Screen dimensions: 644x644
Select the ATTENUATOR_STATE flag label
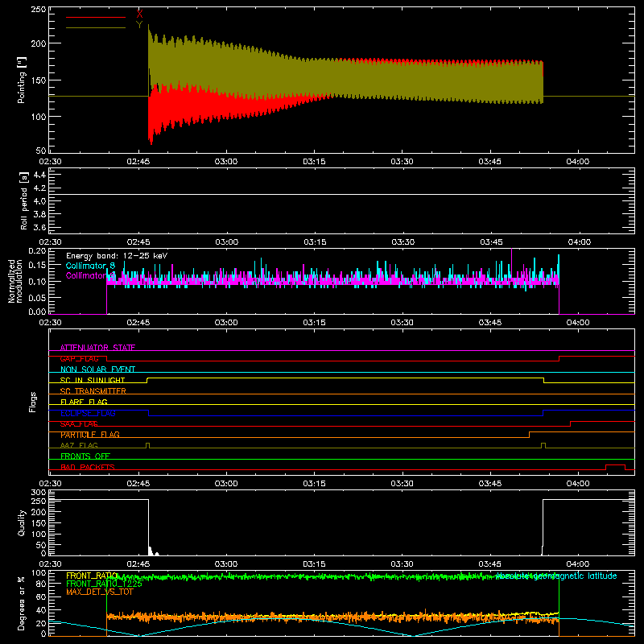[x=97, y=348]
